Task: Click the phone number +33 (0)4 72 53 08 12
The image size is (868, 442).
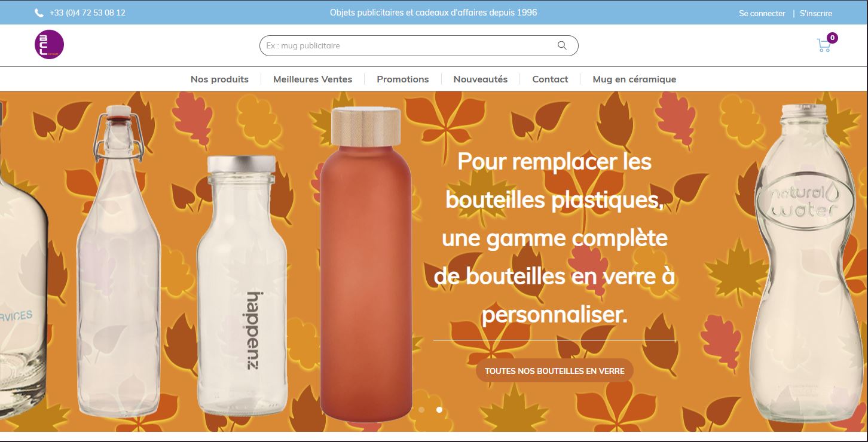Action: (87, 13)
